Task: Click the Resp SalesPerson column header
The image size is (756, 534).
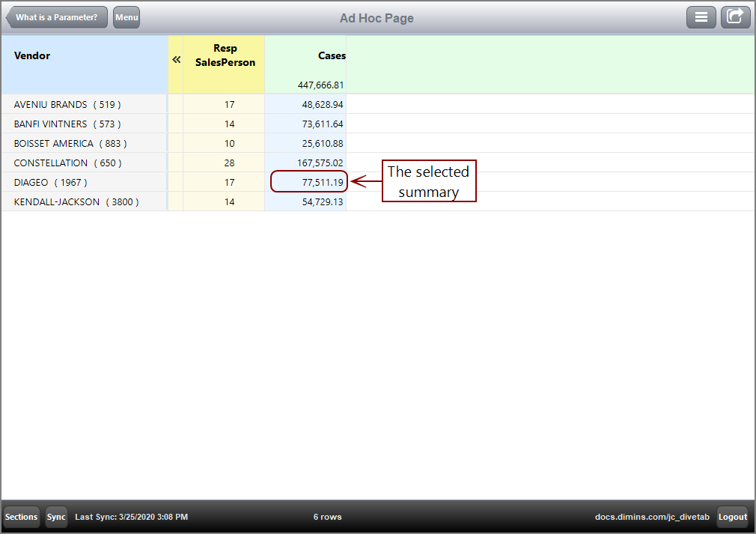Action: point(225,55)
